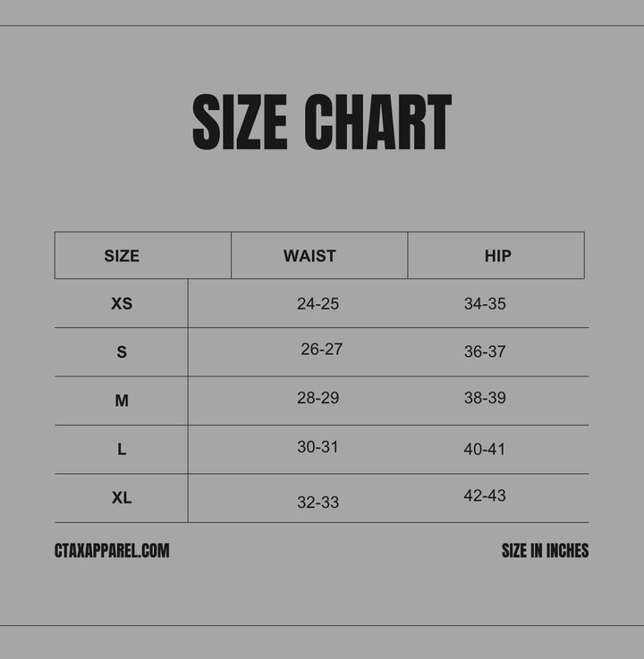Click the SIZE IN INCHES note
The image size is (644, 659).
[x=545, y=551]
